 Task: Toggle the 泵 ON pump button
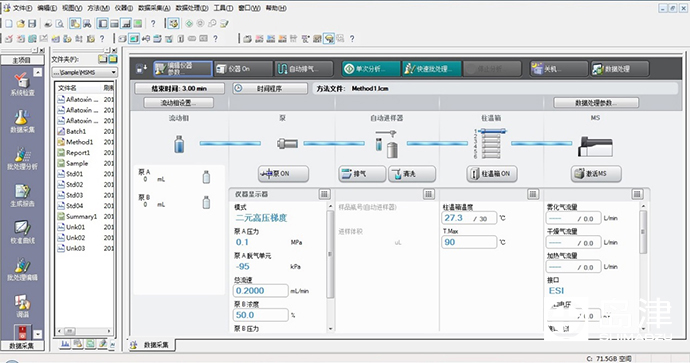(283, 174)
